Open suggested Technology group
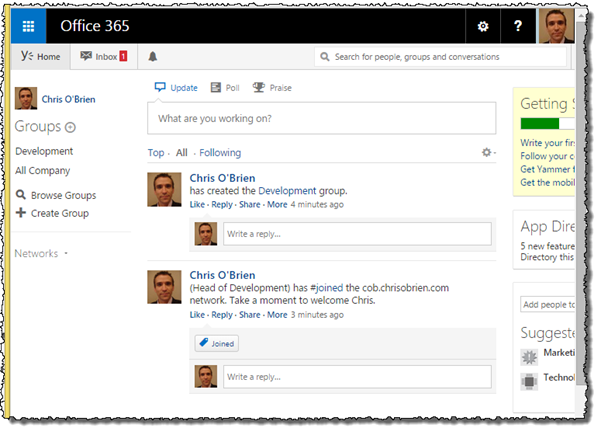601x435 pixels. point(559,378)
